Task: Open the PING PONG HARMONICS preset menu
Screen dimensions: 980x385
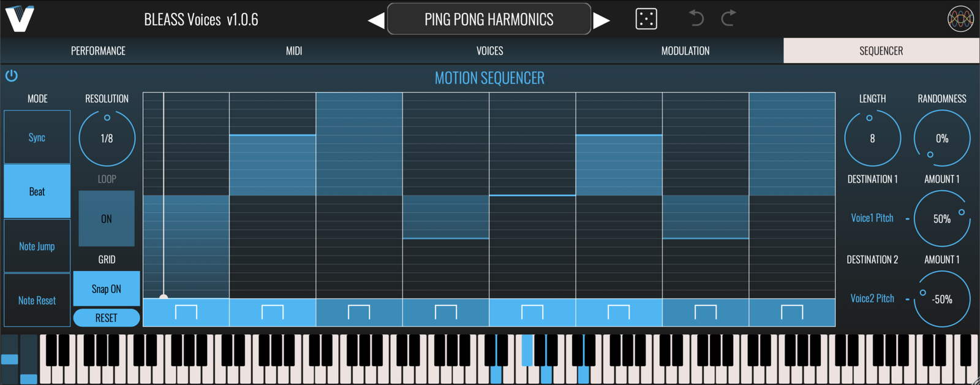Action: click(x=489, y=19)
